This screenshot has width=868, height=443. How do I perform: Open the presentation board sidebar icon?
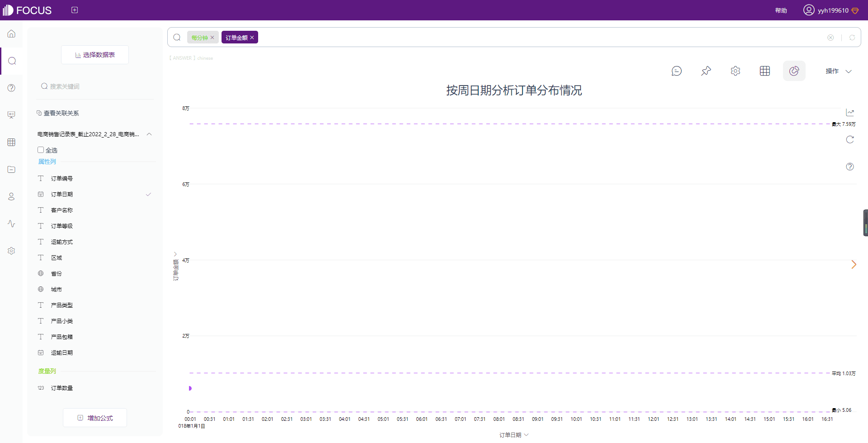(x=11, y=115)
